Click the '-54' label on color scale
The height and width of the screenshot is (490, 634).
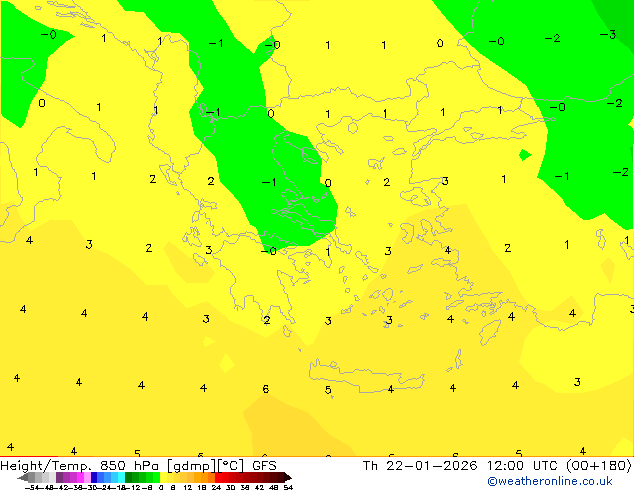pos(32,487)
